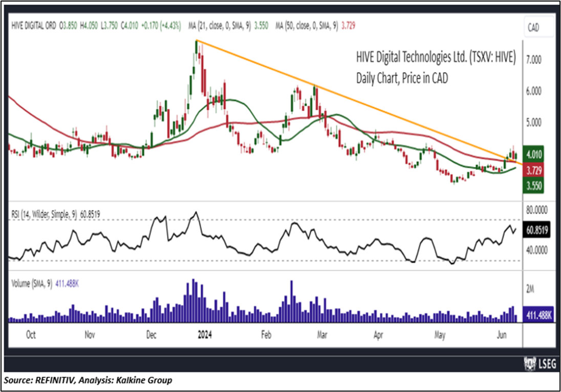Click the Dec date axis label

pos(152,335)
